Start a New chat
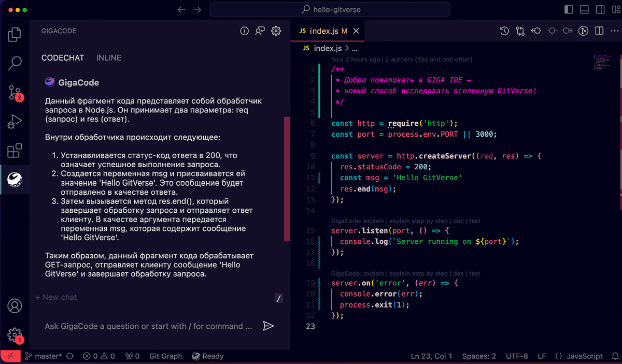The height and width of the screenshot is (364, 622). point(56,297)
